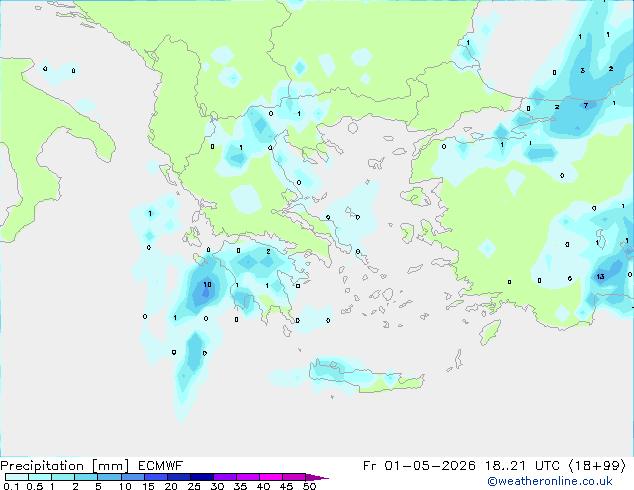Click the "40" legend scale label
This screenshot has height=490, width=634.
(263, 486)
